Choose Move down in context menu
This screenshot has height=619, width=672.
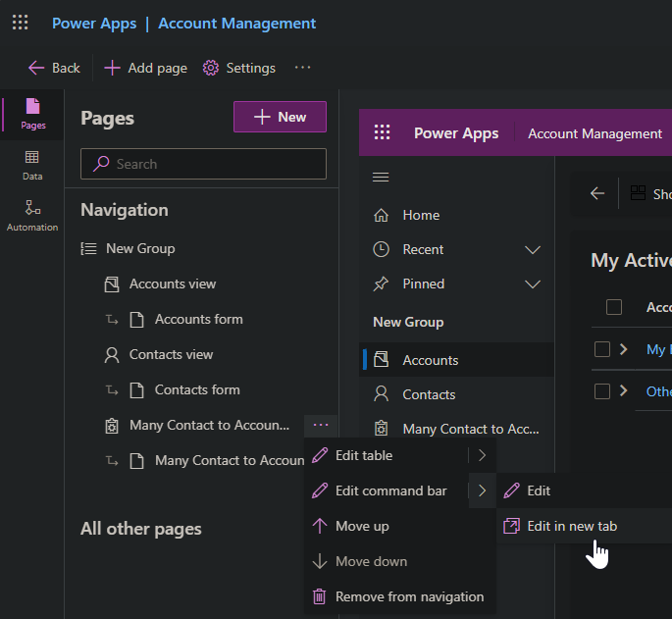[400, 561]
